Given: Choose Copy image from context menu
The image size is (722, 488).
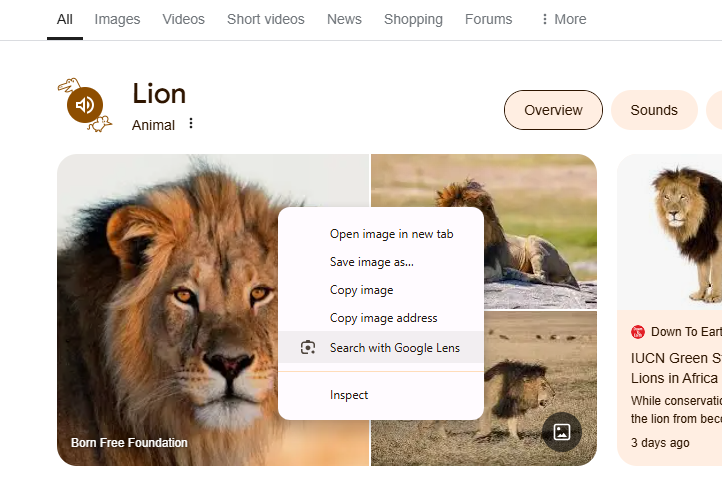Looking at the screenshot, I should click(381, 290).
